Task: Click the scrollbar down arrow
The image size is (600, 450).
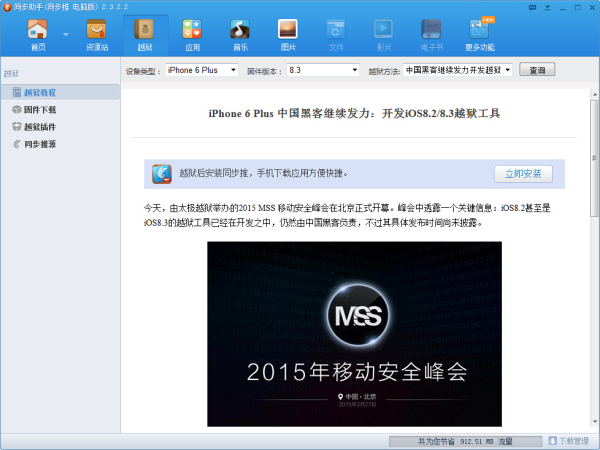Action: coord(594,422)
